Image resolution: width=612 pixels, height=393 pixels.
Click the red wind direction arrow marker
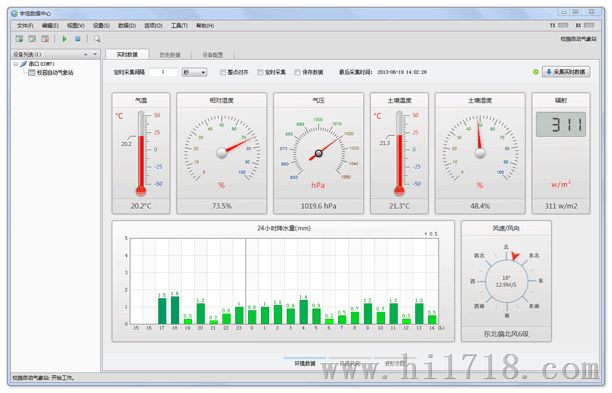[515, 256]
